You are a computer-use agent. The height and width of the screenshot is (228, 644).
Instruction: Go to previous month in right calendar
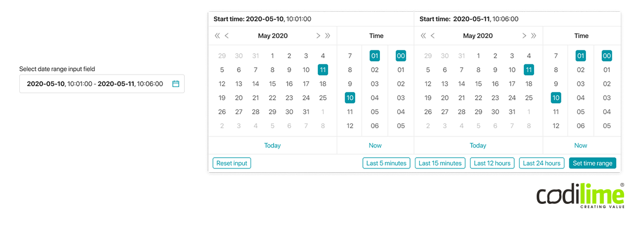point(433,36)
